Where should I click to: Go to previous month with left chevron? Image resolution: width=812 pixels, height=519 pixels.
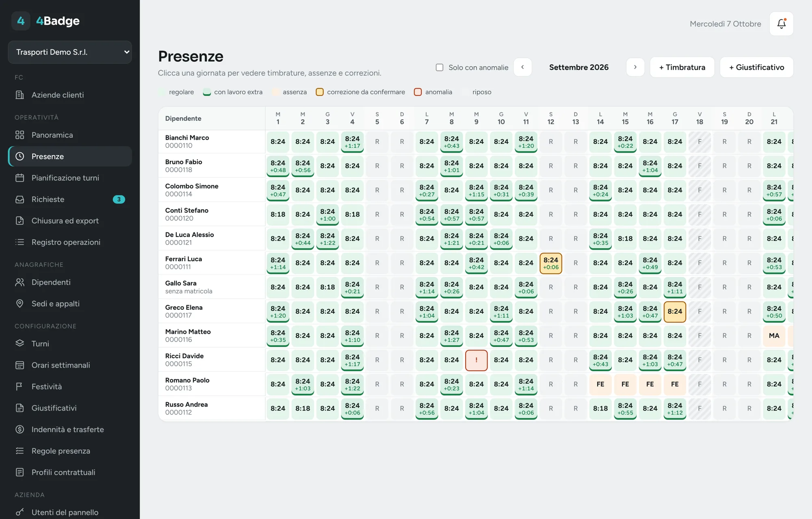coord(523,67)
